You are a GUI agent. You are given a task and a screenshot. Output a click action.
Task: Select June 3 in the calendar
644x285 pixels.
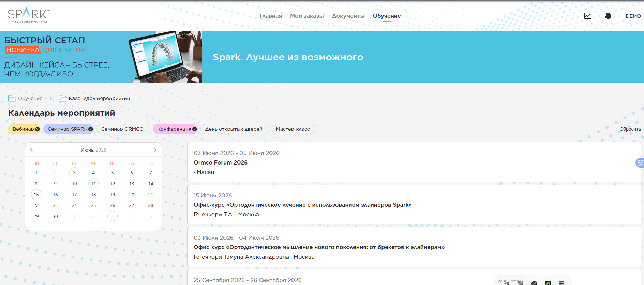74,173
